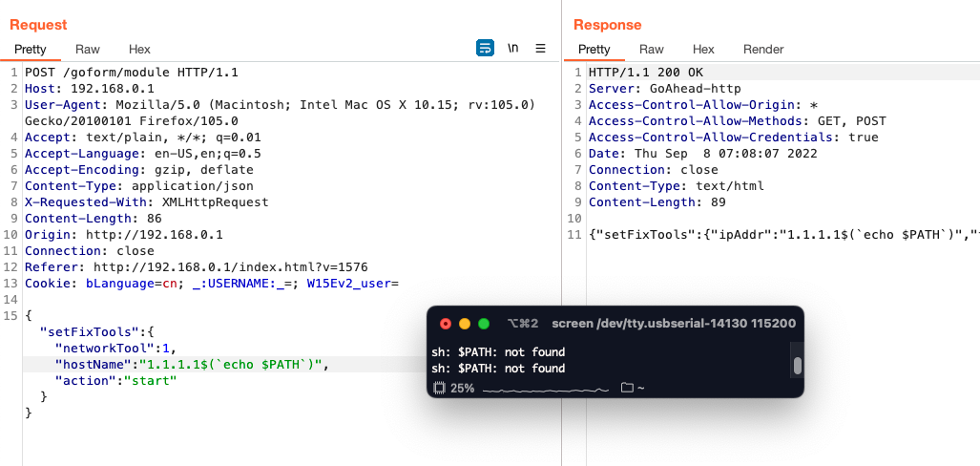Click terminal scrollbar thumb

(x=798, y=366)
